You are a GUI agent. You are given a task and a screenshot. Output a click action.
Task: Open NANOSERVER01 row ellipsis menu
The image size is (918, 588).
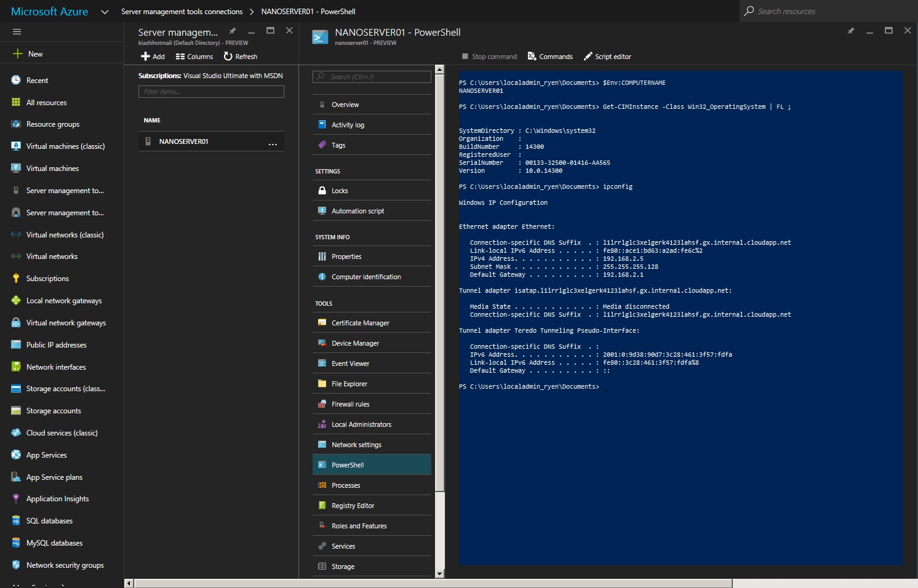tap(273, 145)
